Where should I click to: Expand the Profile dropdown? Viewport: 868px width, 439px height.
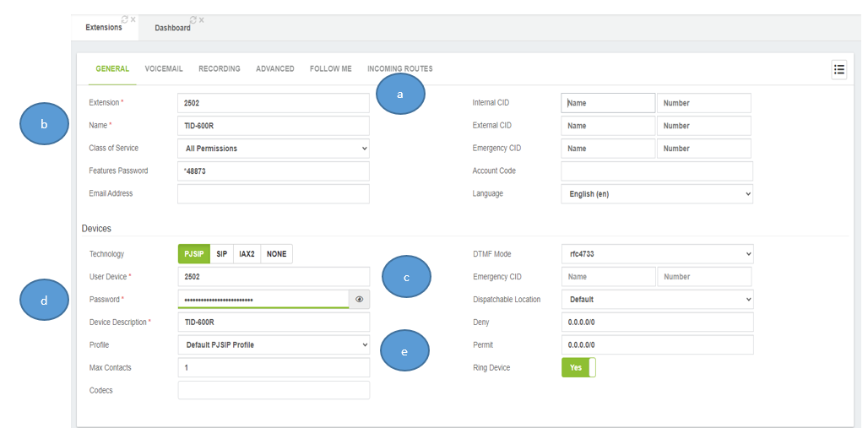point(274,345)
